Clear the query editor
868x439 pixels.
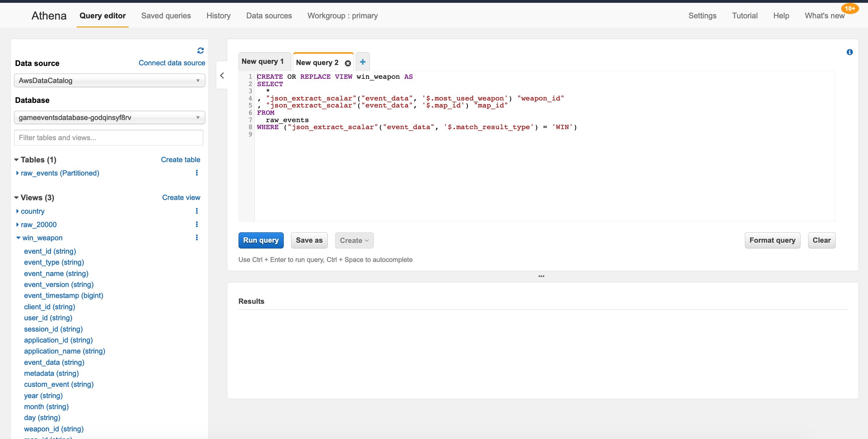[x=822, y=240]
